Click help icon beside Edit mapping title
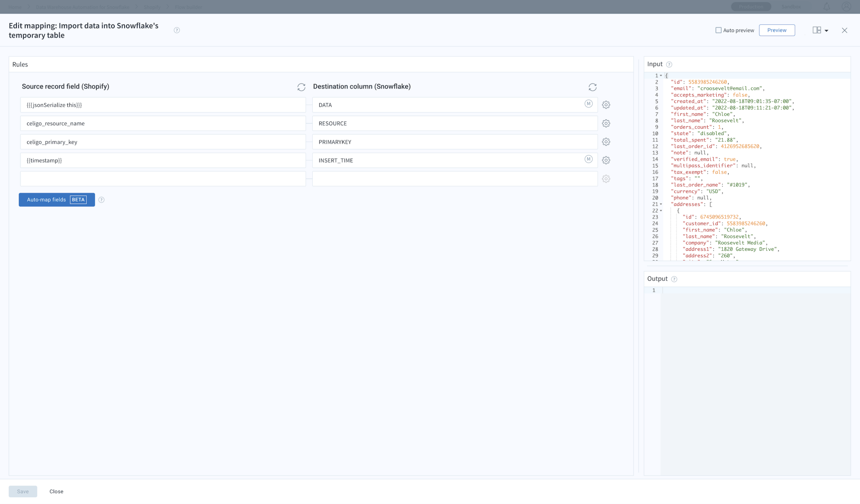The image size is (860, 504). tap(177, 30)
